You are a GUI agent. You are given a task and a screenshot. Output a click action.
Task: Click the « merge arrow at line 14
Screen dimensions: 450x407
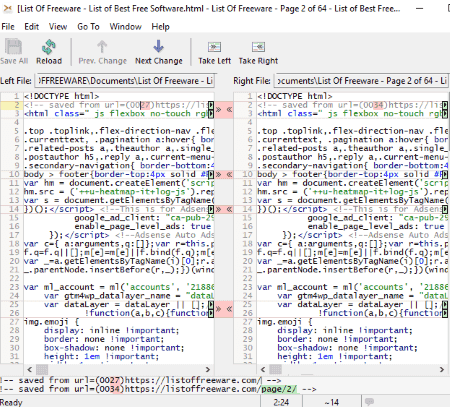pyautogui.click(x=229, y=209)
